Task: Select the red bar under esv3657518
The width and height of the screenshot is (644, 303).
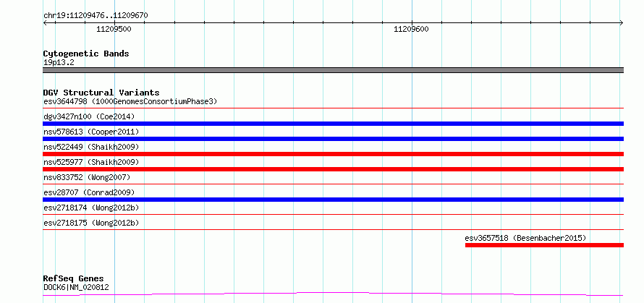Action: [544, 245]
